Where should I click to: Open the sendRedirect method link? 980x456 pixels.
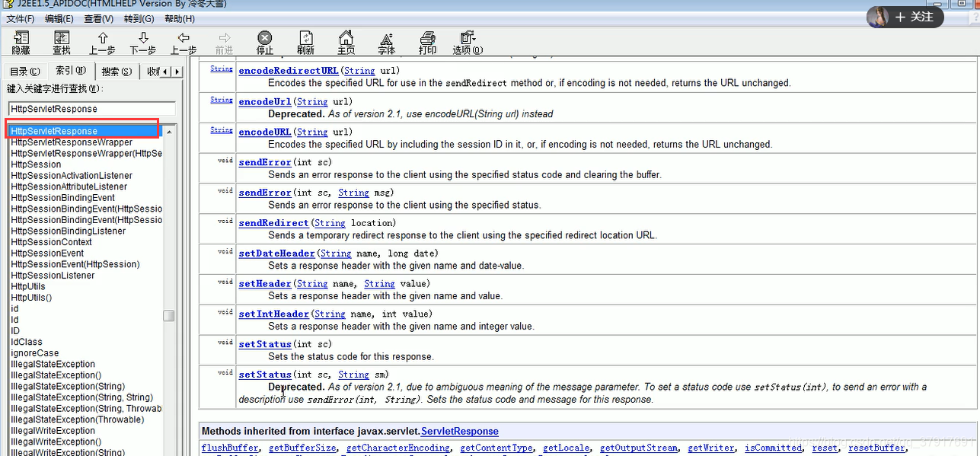[x=273, y=223]
